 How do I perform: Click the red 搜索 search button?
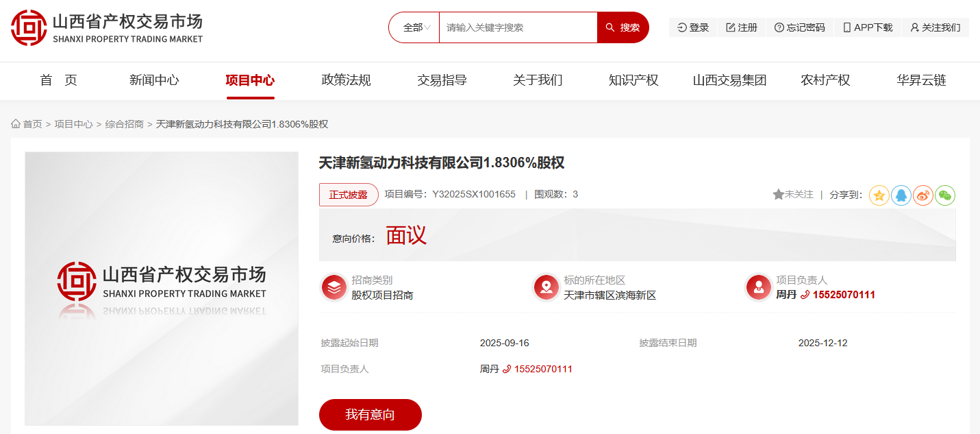[x=623, y=27]
